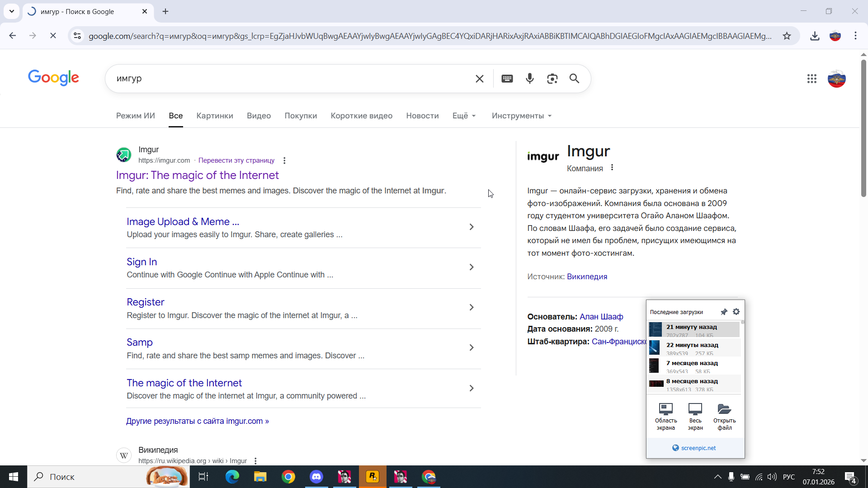Switch to the Новости tab
The image size is (868, 488).
(x=422, y=116)
